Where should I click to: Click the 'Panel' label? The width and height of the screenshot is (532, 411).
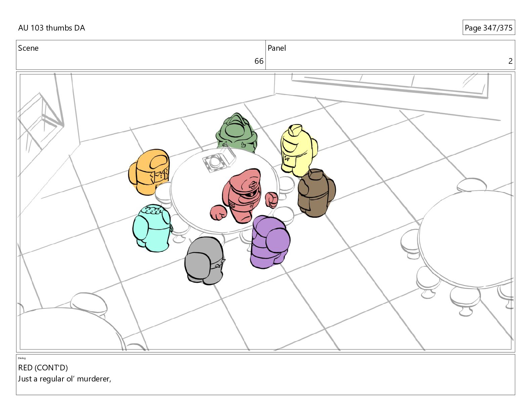click(x=277, y=48)
